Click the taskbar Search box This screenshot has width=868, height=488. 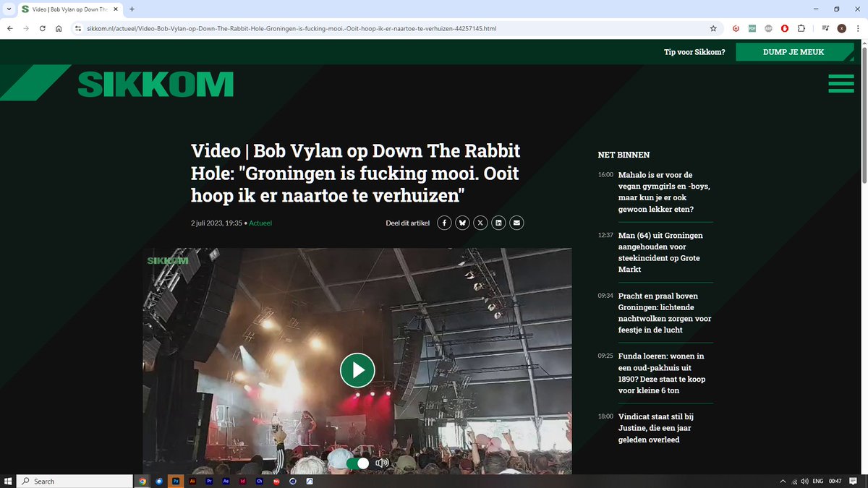[75, 481]
